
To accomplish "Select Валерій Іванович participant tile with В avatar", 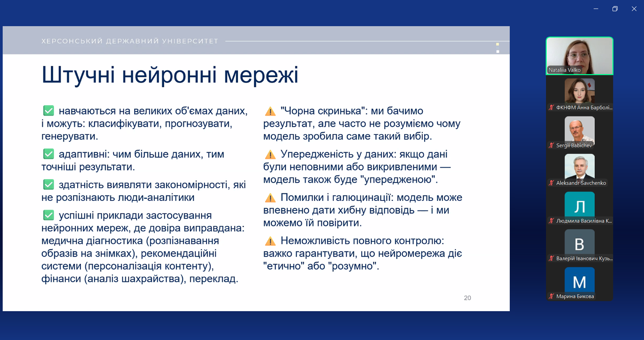I will tap(579, 245).
